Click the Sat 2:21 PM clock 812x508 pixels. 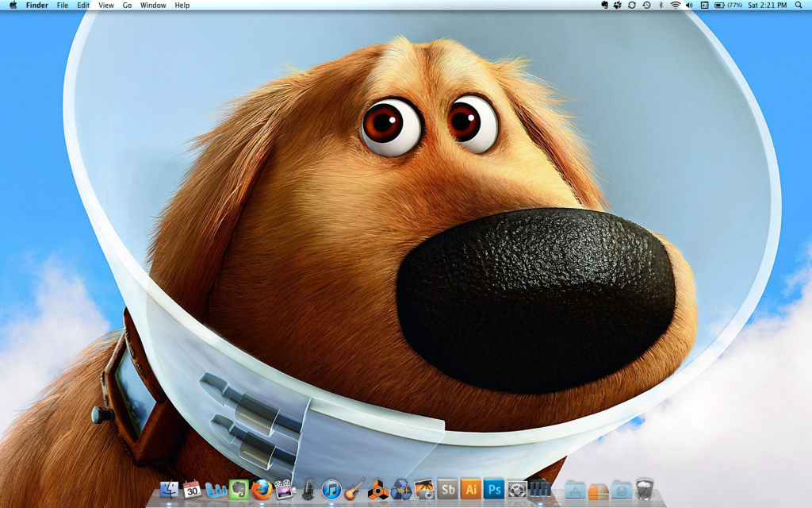[x=768, y=6]
